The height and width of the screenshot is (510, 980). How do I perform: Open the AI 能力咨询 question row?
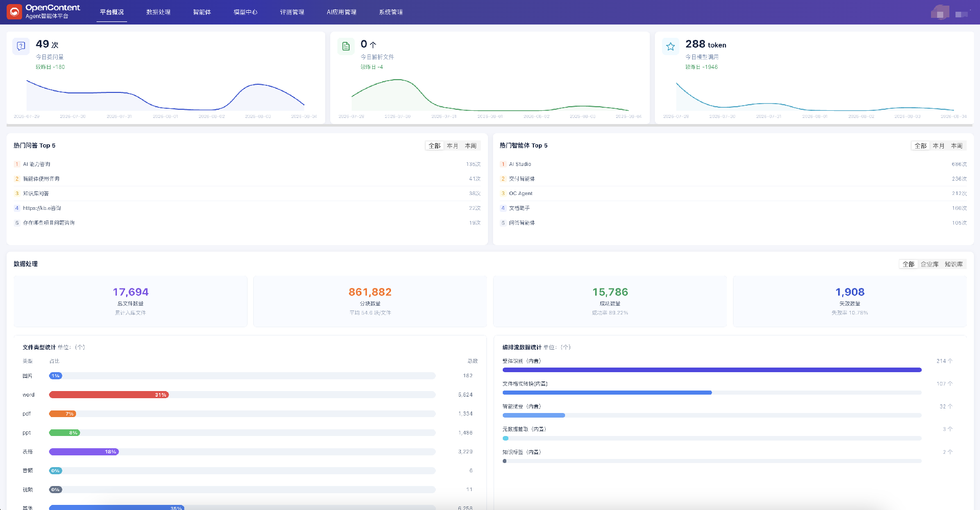pyautogui.click(x=247, y=164)
